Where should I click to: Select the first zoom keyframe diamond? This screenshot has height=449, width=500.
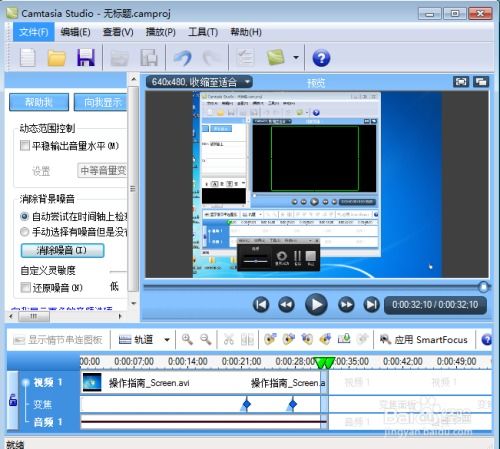[246, 404]
